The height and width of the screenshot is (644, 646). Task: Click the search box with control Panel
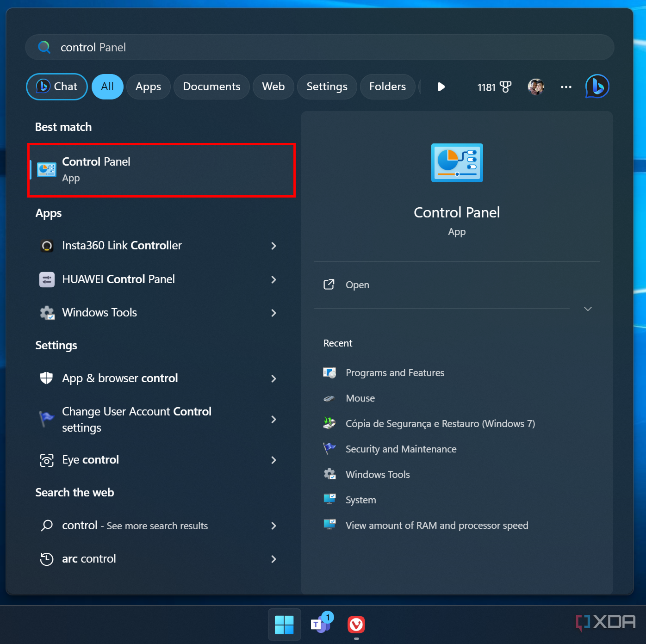[x=320, y=47]
